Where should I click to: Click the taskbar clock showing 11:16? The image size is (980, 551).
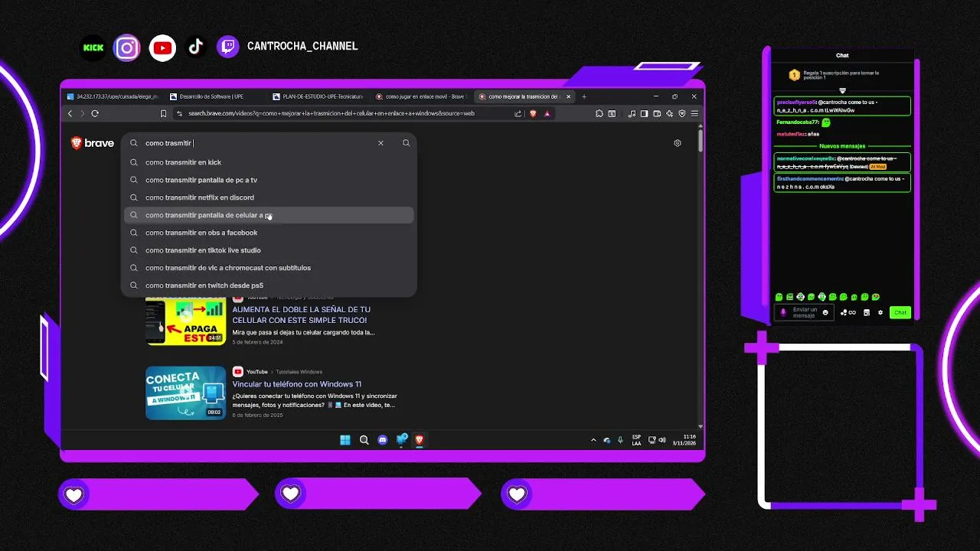click(x=684, y=440)
